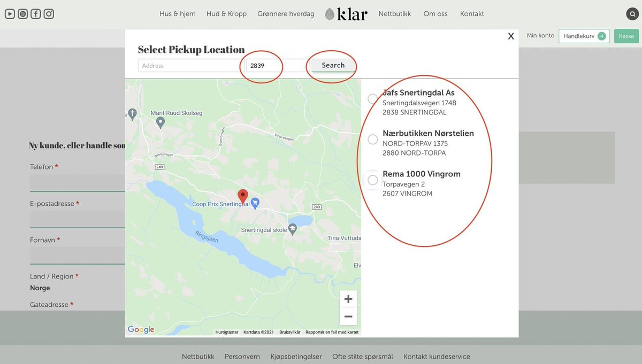Image resolution: width=642 pixels, height=364 pixels.
Task: Open Grønnere hverdag menu
Action: click(286, 14)
